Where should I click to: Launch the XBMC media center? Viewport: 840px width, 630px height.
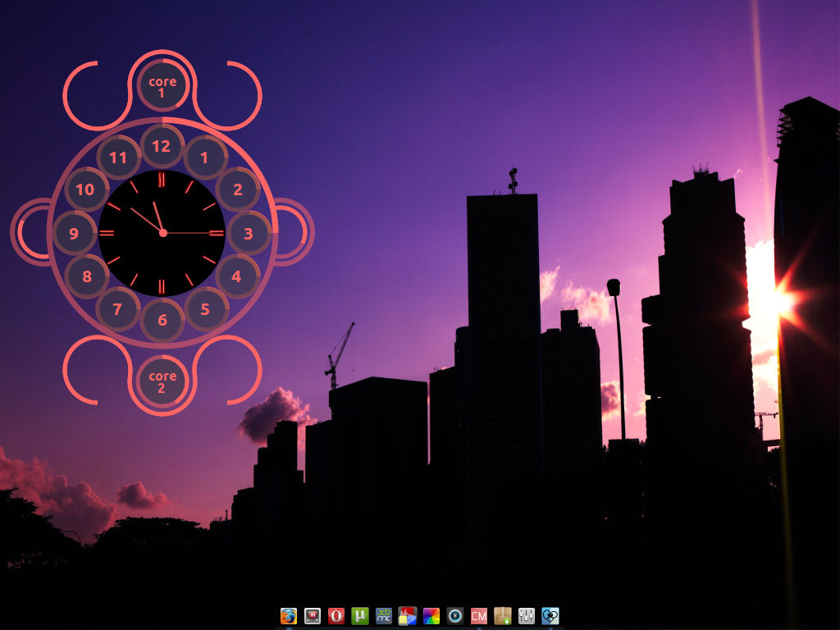383,615
